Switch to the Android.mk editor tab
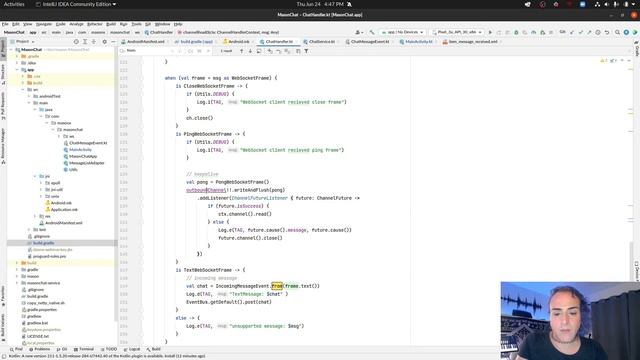 tap(238, 42)
